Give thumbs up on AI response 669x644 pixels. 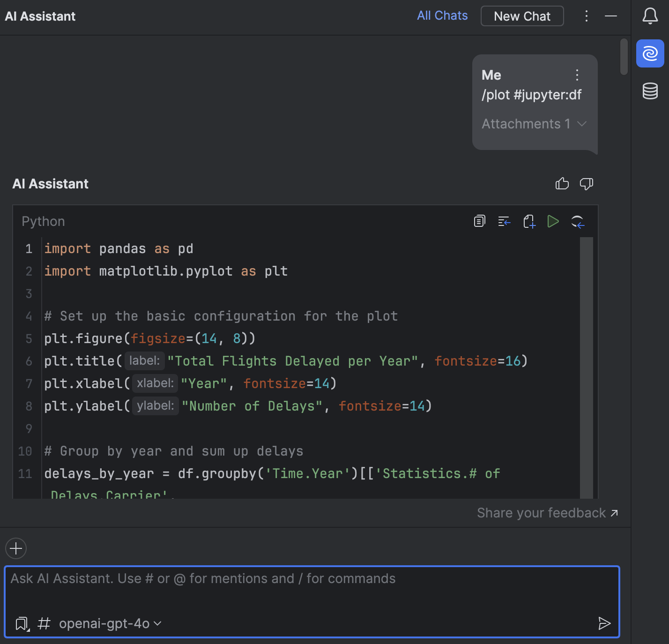click(x=562, y=184)
